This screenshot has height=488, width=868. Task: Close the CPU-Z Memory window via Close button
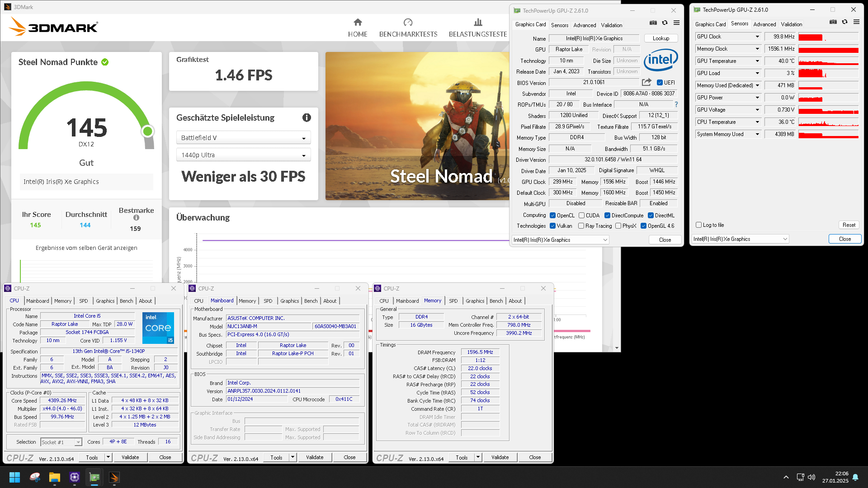click(x=535, y=457)
